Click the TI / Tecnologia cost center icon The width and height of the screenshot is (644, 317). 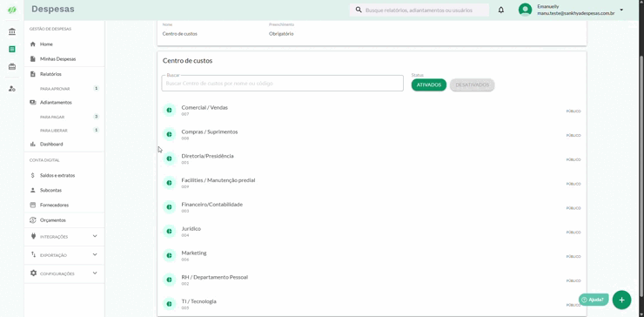169,304
